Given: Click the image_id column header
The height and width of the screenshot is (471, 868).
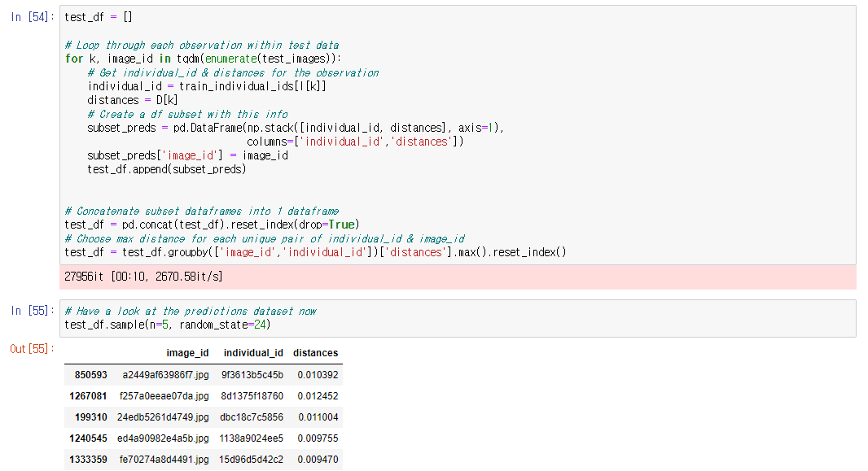Looking at the screenshot, I should pos(187,353).
